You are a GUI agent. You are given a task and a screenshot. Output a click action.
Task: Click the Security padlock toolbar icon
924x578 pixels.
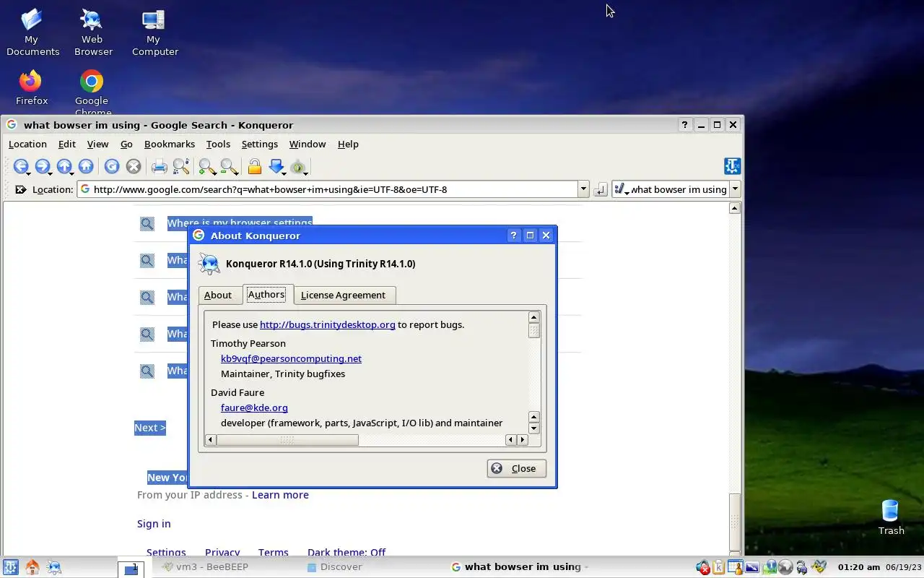(x=254, y=167)
